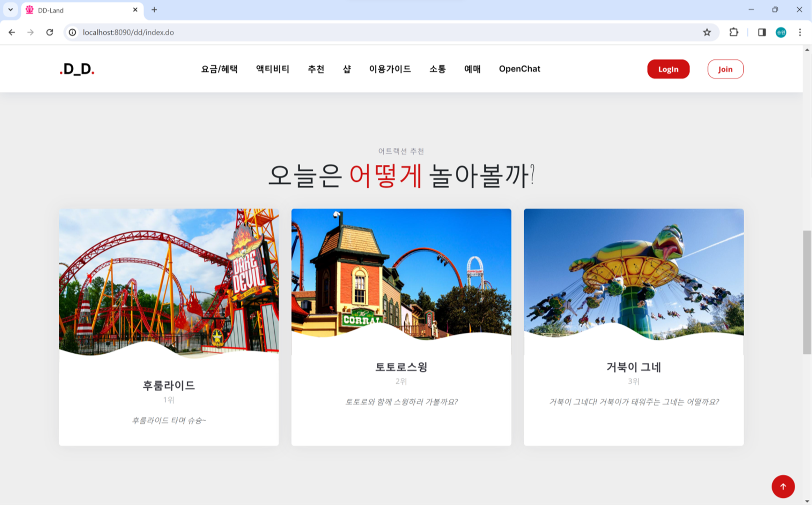Image resolution: width=812 pixels, height=505 pixels.
Task: Open the 요금/혜택 menu
Action: pos(219,69)
